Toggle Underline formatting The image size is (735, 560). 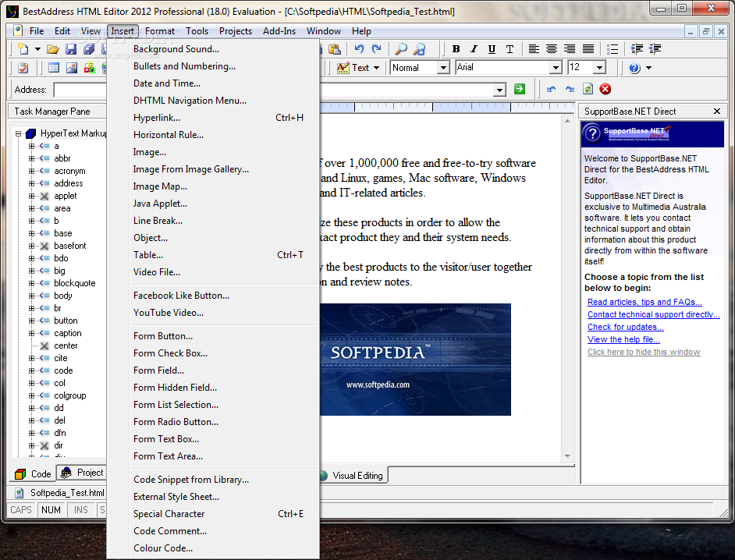click(492, 48)
